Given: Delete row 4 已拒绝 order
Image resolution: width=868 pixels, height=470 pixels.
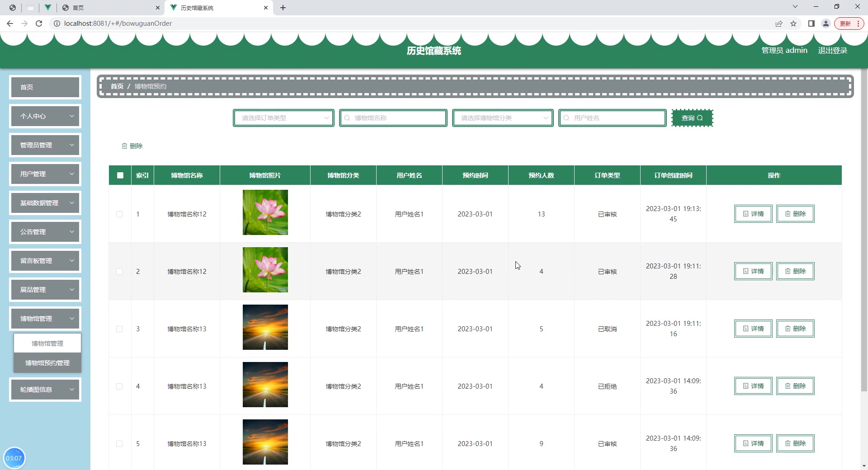Looking at the screenshot, I should (x=795, y=386).
